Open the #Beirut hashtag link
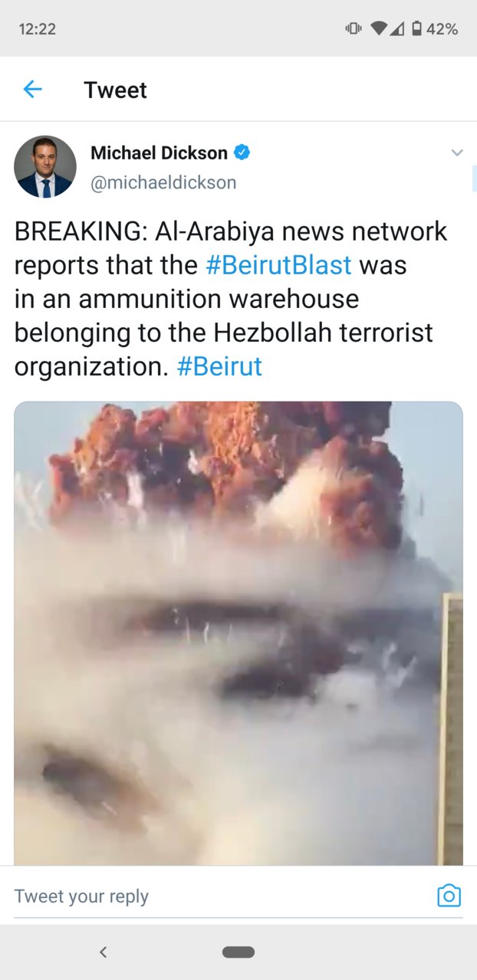The width and height of the screenshot is (477, 980). pos(219,366)
